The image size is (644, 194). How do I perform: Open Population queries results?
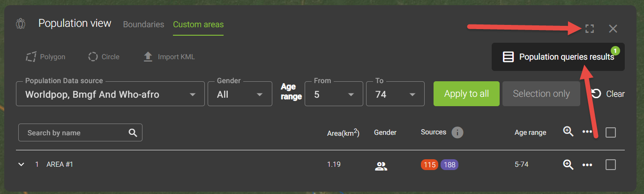558,57
